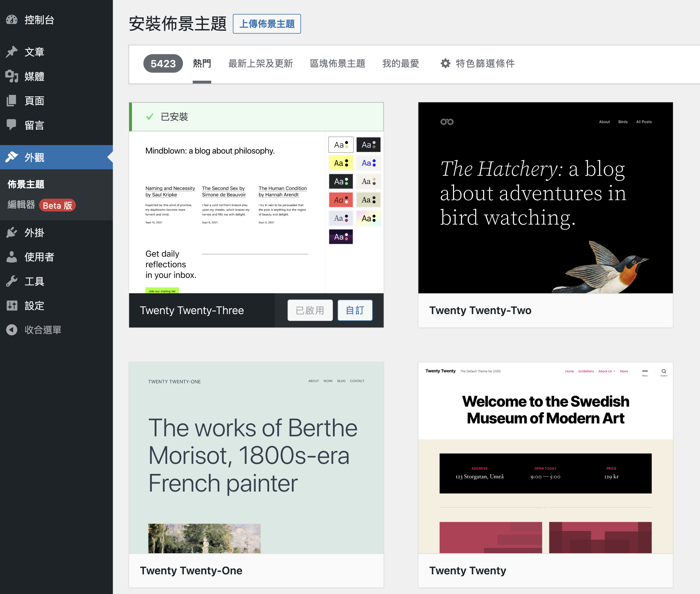Select the Favorites tab (我的最愛)

point(400,63)
